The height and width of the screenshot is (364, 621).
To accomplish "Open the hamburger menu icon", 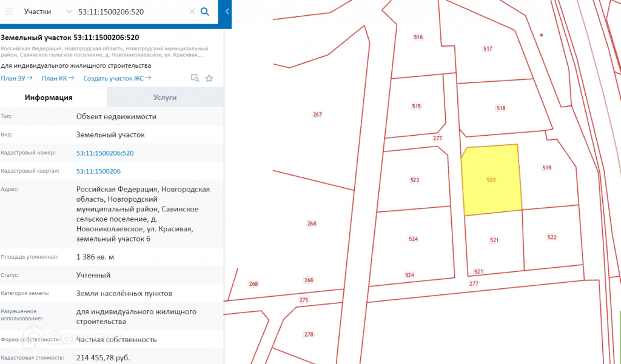I will point(8,12).
